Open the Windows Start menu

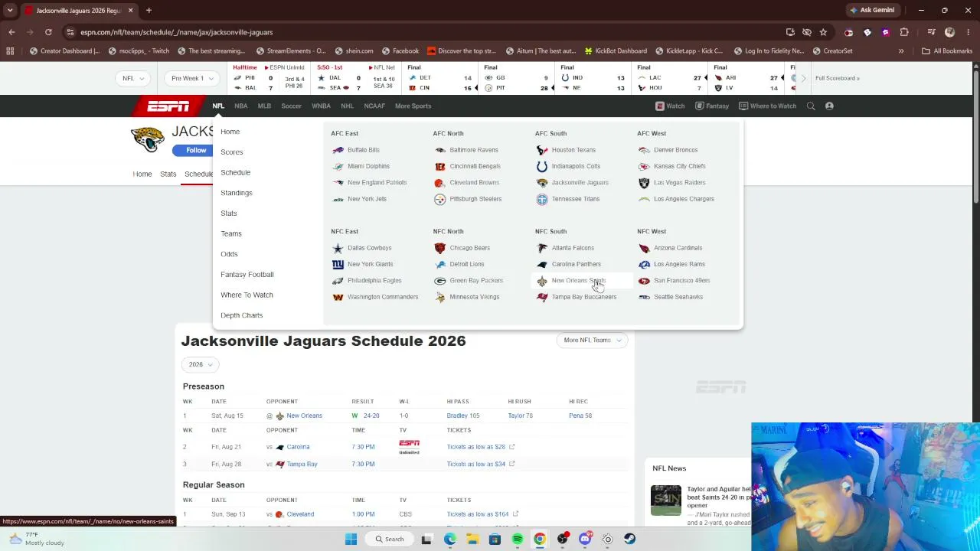tap(351, 539)
